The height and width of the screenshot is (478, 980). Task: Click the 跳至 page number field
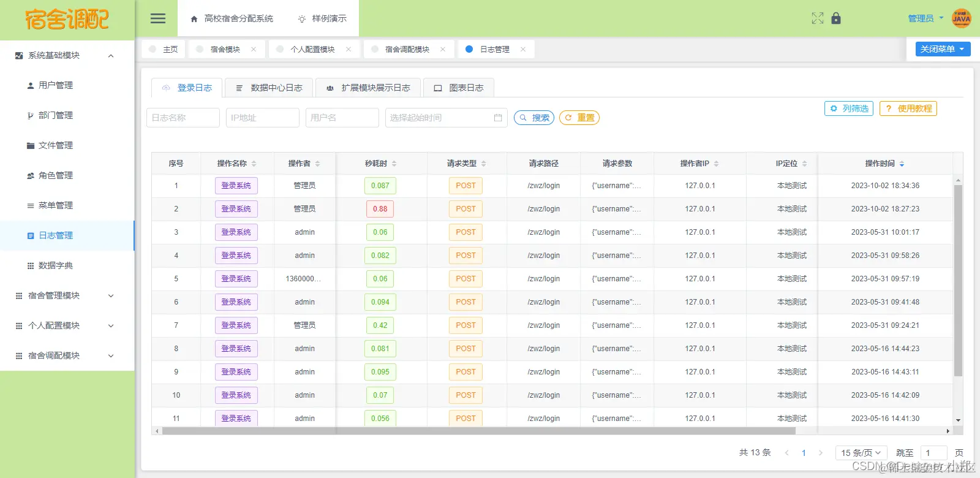point(934,453)
